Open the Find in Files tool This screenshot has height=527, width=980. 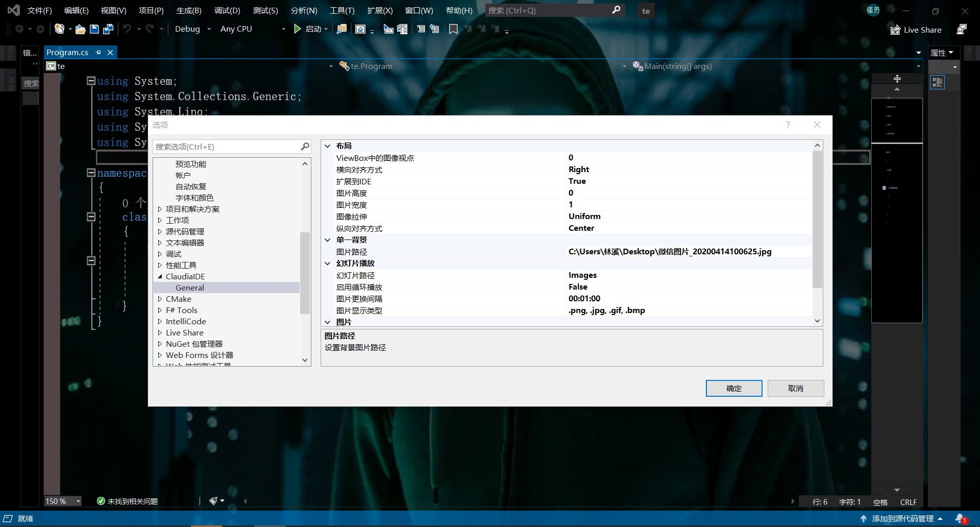[x=341, y=29]
